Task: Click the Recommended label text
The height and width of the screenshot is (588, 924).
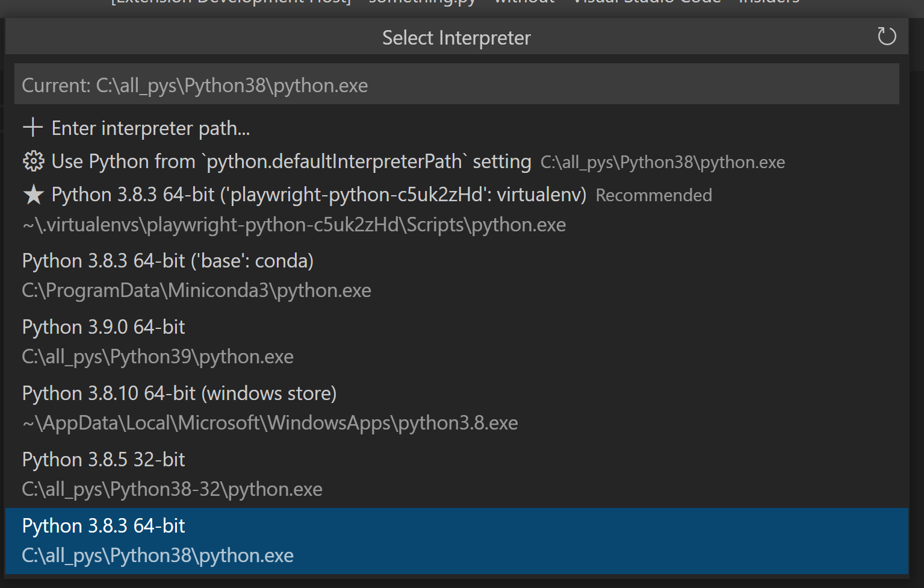Action: pyautogui.click(x=653, y=195)
